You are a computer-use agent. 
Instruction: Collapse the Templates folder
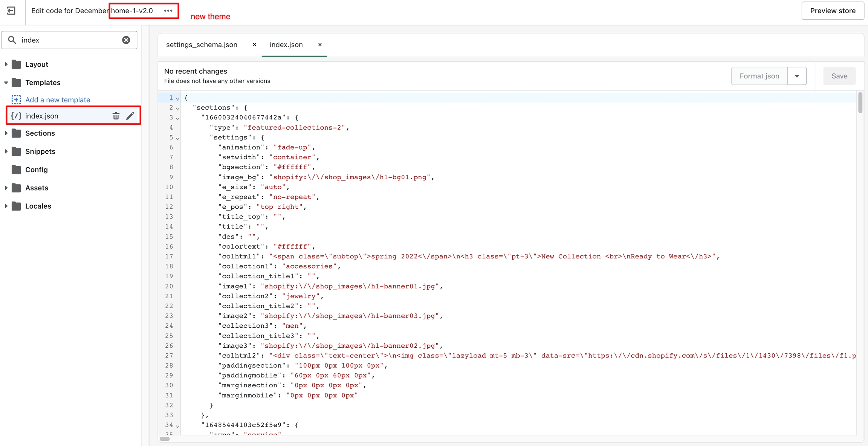tap(6, 82)
